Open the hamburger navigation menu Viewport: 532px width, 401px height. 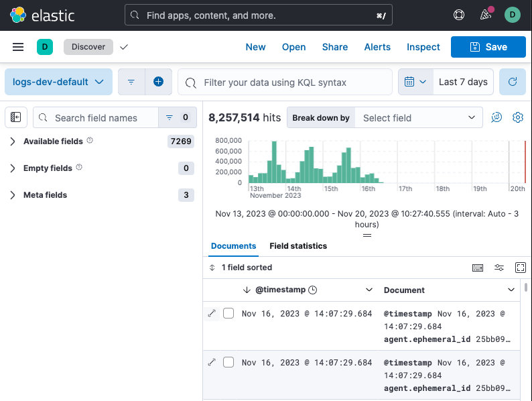[18, 47]
